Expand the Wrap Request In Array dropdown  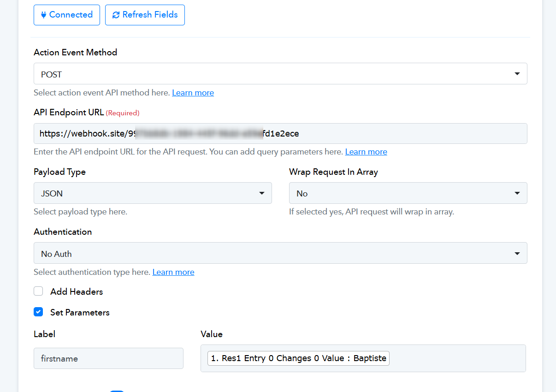pyautogui.click(x=408, y=193)
